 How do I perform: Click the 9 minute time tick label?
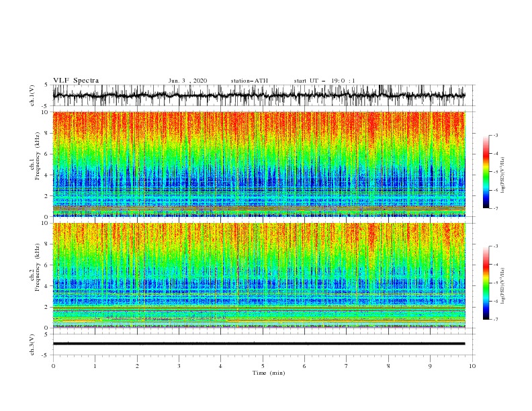coord(430,366)
